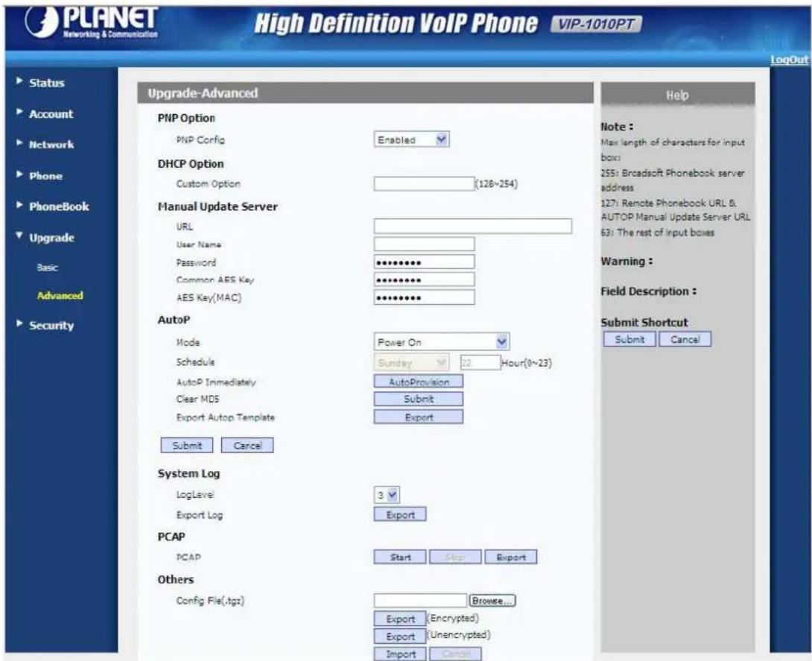Open the LogLevel dropdown
812x661 pixels.
[387, 496]
